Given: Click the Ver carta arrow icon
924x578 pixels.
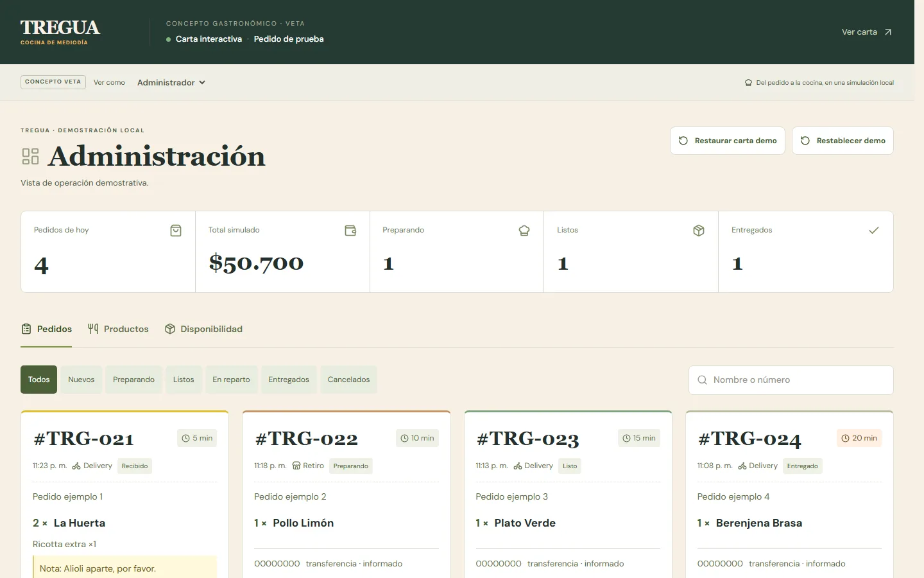Looking at the screenshot, I should click(x=888, y=32).
